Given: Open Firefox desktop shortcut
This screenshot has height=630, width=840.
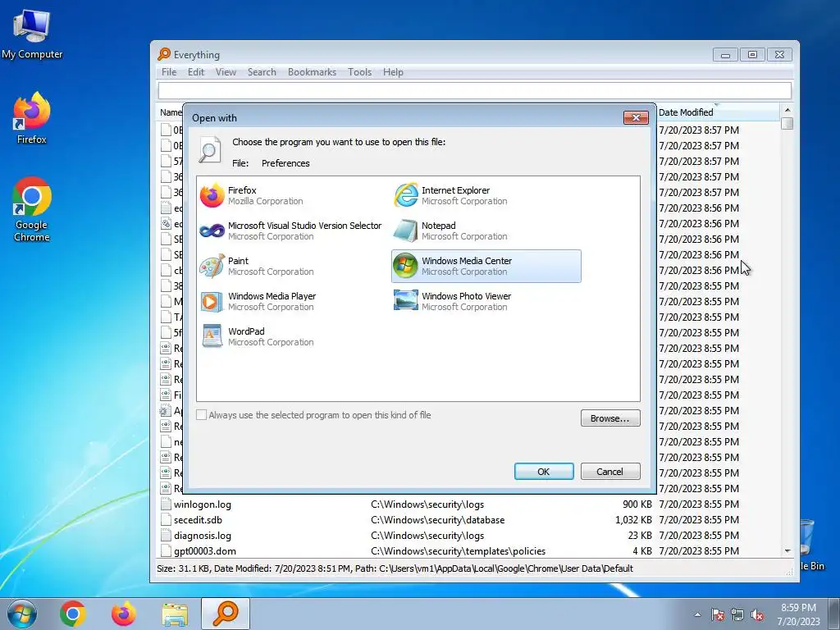Looking at the screenshot, I should 32,118.
